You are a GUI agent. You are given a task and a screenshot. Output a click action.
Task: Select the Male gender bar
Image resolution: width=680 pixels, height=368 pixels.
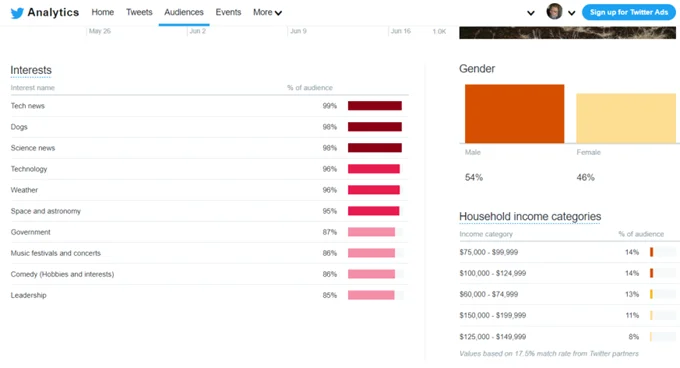(x=514, y=114)
